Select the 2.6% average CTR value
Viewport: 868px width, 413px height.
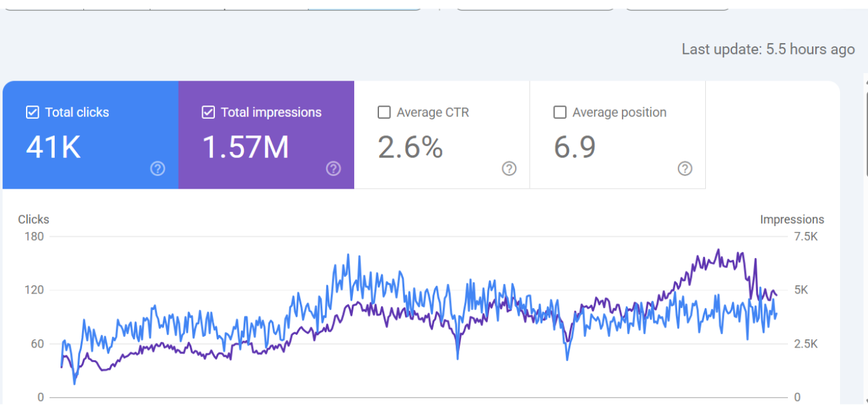click(x=410, y=147)
